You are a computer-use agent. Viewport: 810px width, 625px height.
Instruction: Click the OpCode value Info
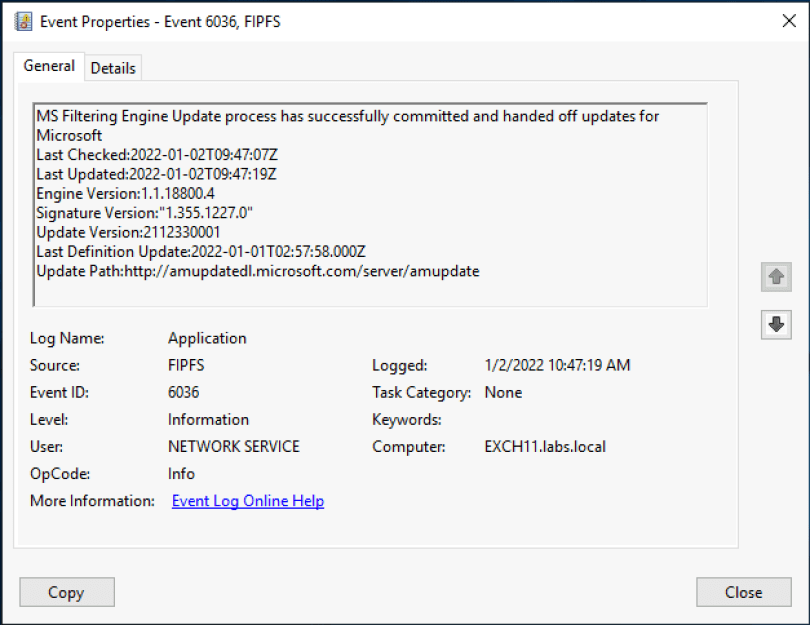pos(181,474)
